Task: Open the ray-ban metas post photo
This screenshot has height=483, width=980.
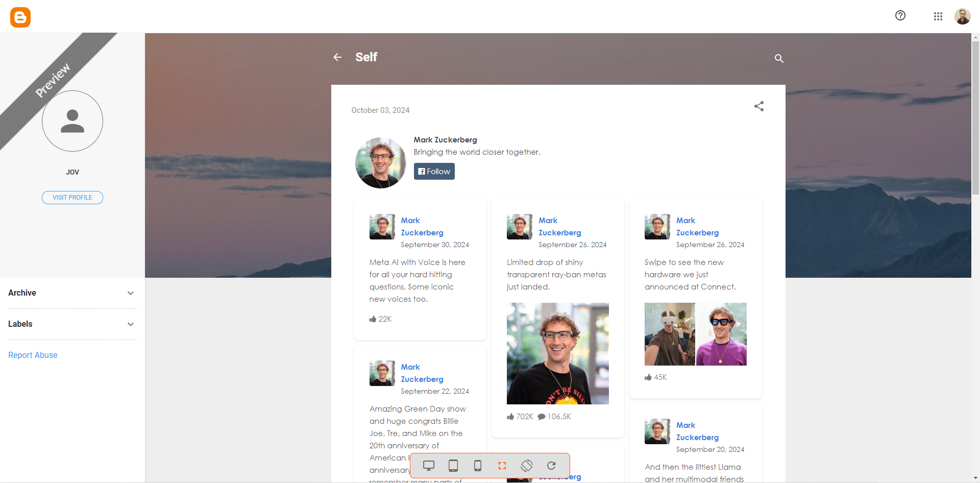Action: point(558,353)
